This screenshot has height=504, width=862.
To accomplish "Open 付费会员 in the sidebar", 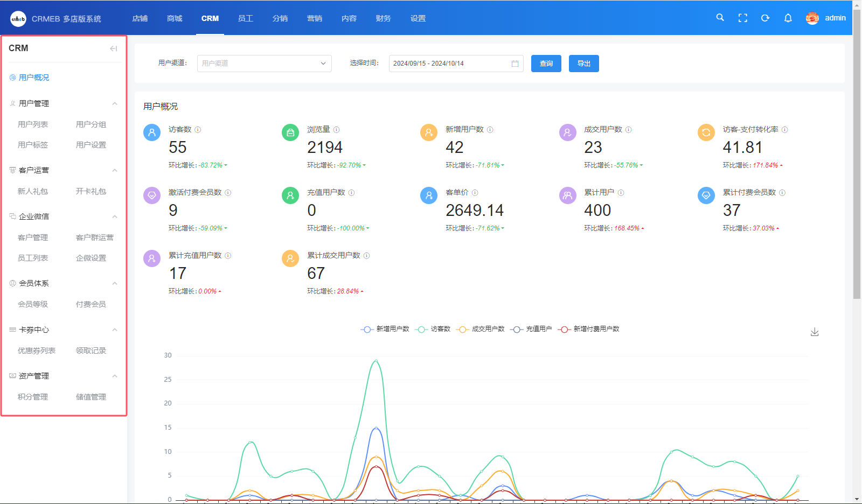I will coord(91,304).
